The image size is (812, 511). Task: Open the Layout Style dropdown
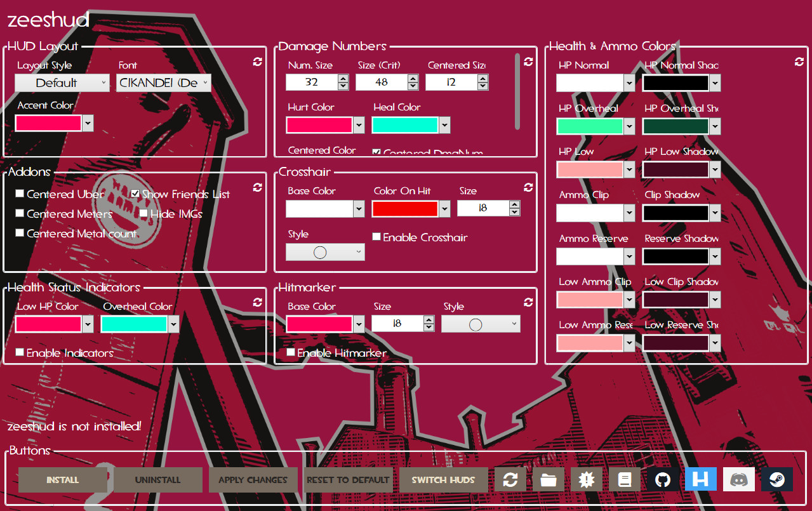(62, 83)
